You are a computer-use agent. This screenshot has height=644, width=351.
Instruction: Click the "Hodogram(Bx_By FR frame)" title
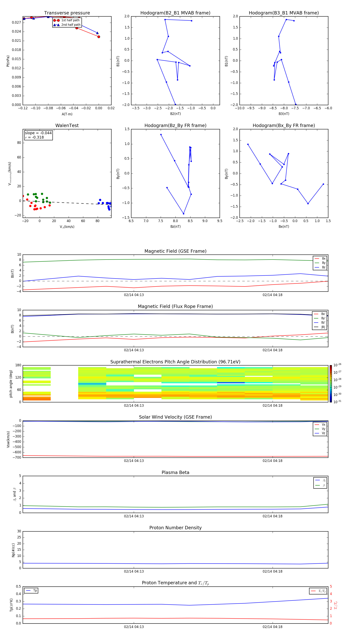[284, 125]
